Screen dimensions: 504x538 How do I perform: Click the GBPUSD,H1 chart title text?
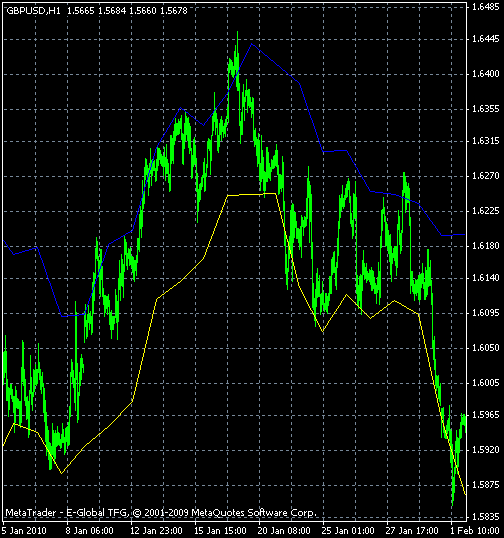click(x=33, y=11)
